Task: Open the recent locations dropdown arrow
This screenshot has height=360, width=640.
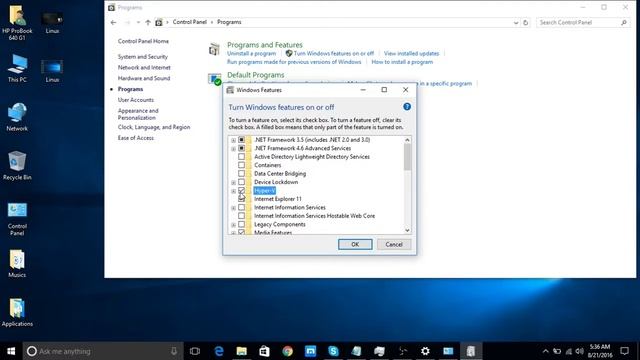Action: point(138,22)
